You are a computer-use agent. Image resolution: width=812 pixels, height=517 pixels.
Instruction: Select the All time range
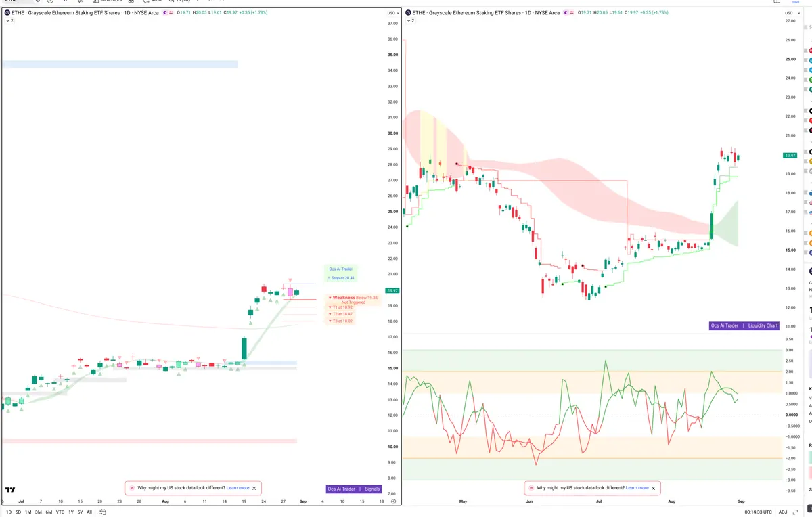click(x=89, y=512)
